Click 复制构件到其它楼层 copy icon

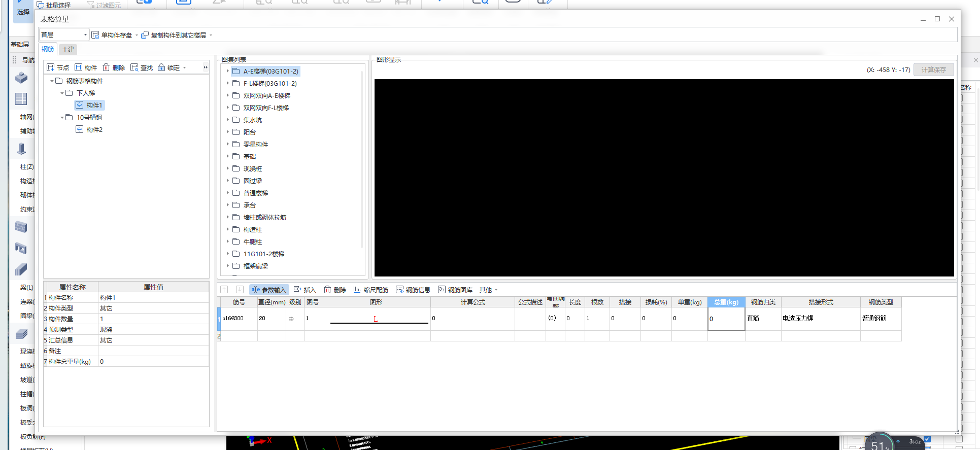click(145, 35)
